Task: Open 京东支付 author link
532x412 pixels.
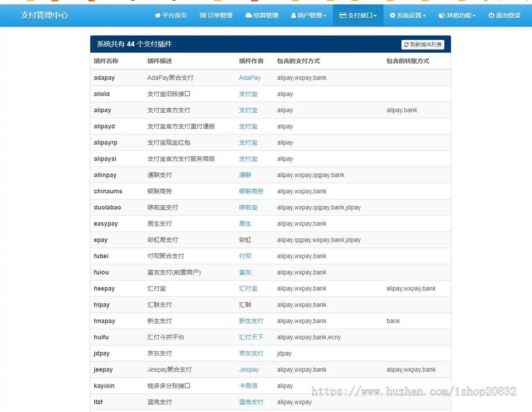Action: 251,353
